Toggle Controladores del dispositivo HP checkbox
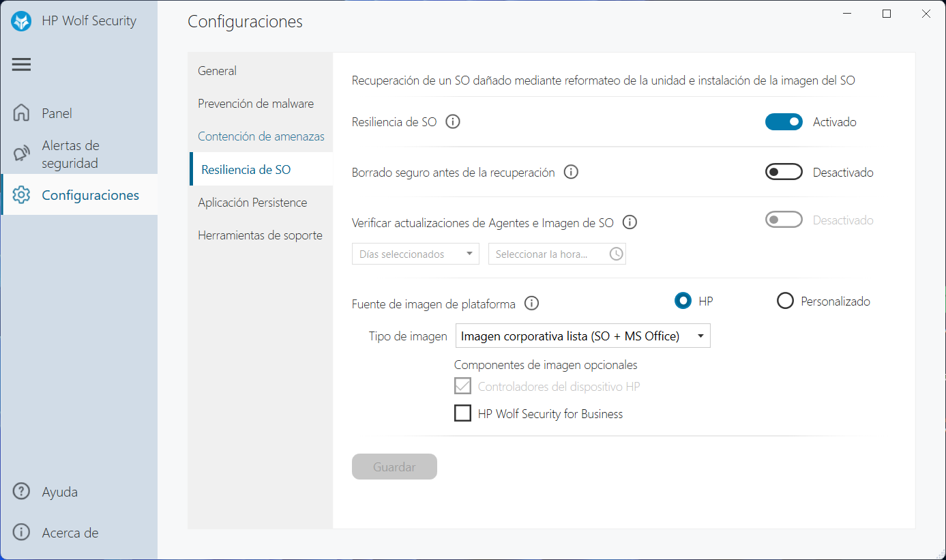Screen dimensions: 946x560 [x=463, y=387]
